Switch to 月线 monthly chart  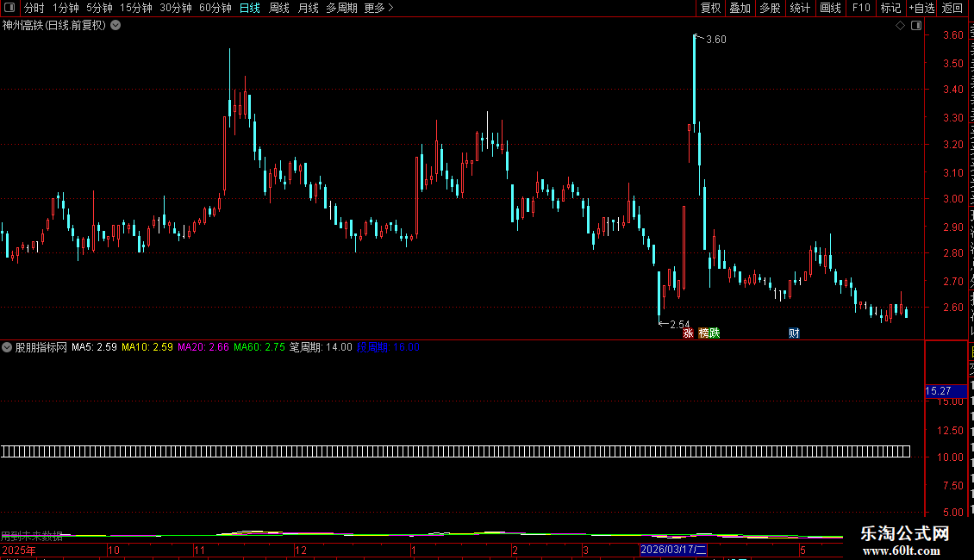coord(308,8)
